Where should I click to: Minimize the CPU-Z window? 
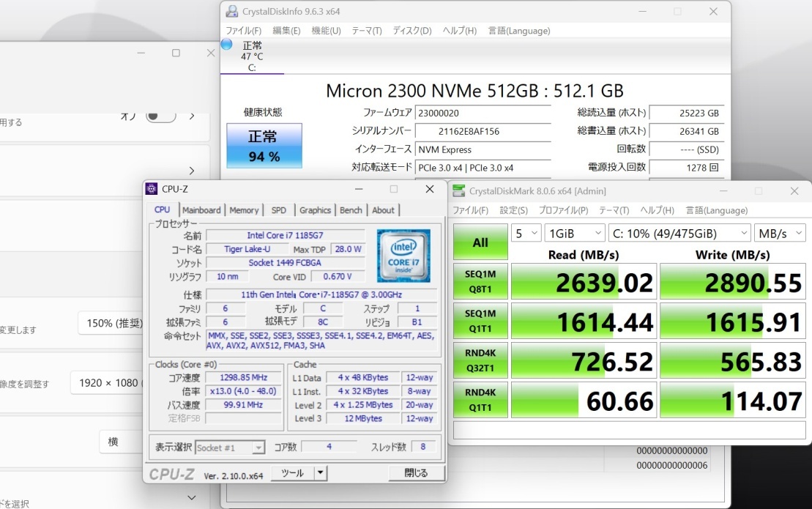click(x=359, y=189)
